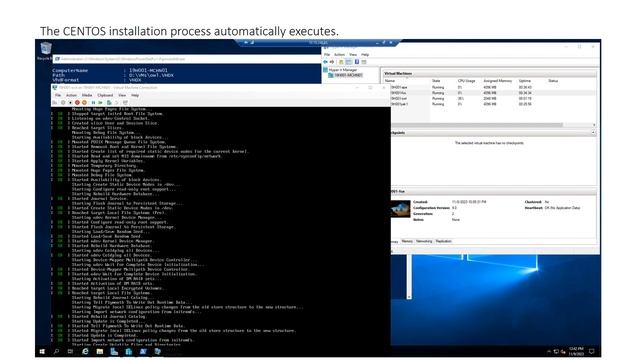This screenshot has width=640, height=360.
Task: Sort virtual machines by Status column
Action: tap(553, 81)
